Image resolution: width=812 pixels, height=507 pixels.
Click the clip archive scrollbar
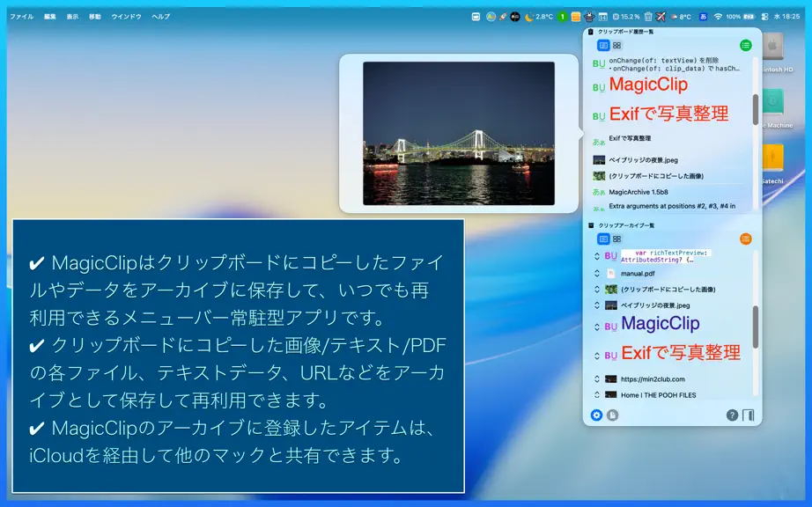point(756,327)
